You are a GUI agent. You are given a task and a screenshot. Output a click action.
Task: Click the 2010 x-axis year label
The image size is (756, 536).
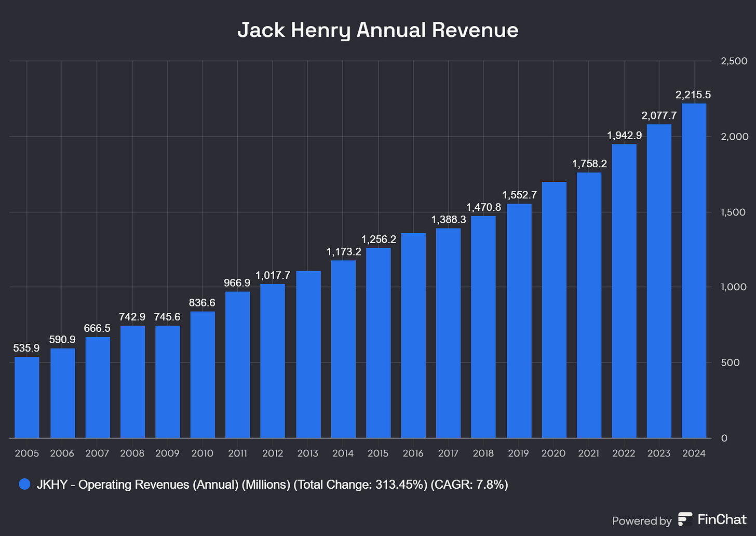pyautogui.click(x=203, y=453)
